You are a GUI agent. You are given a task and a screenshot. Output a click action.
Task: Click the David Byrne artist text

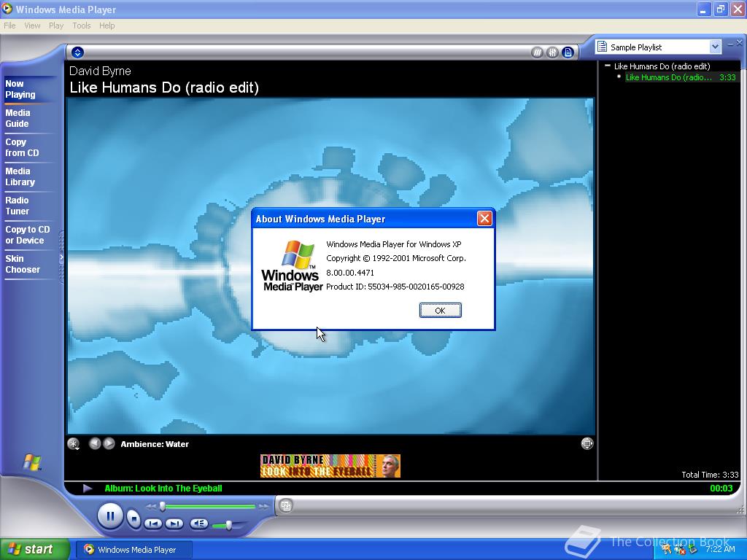(x=100, y=71)
